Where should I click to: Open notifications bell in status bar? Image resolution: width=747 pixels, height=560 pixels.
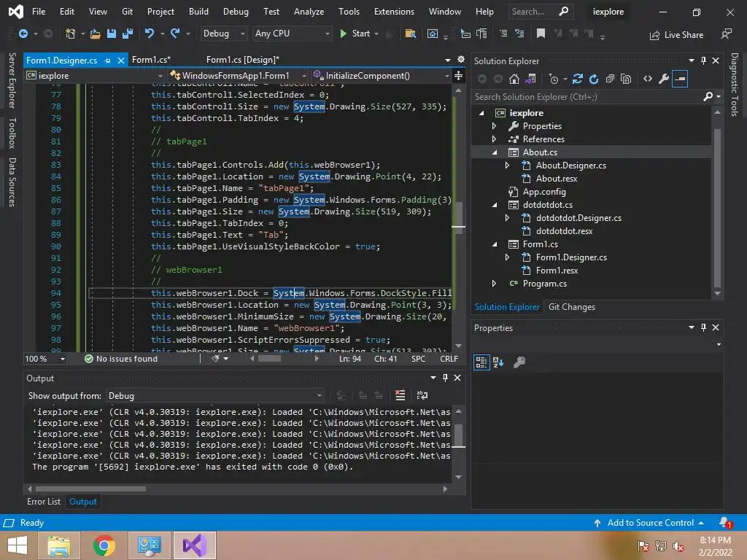click(x=726, y=523)
